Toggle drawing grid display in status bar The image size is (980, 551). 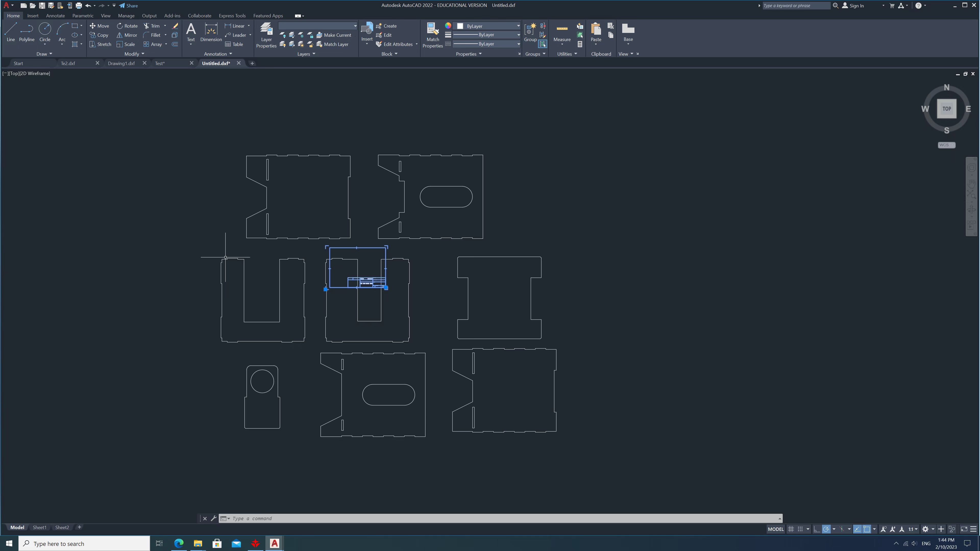791,529
